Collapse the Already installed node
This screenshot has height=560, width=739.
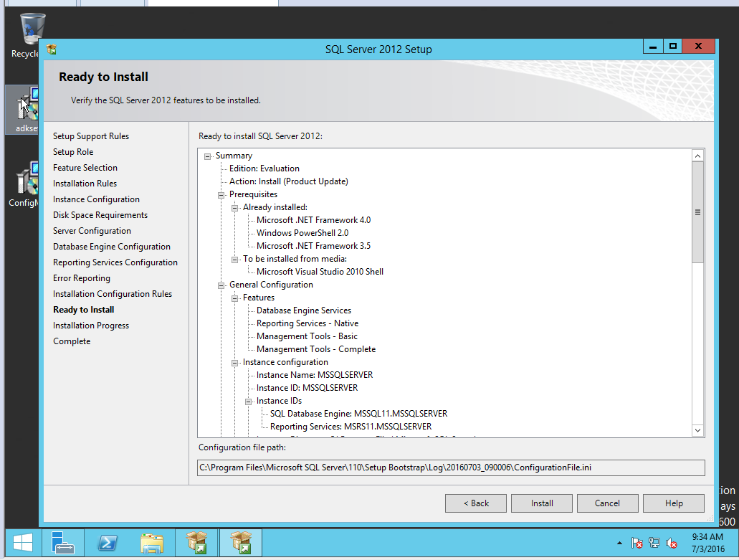coord(234,208)
